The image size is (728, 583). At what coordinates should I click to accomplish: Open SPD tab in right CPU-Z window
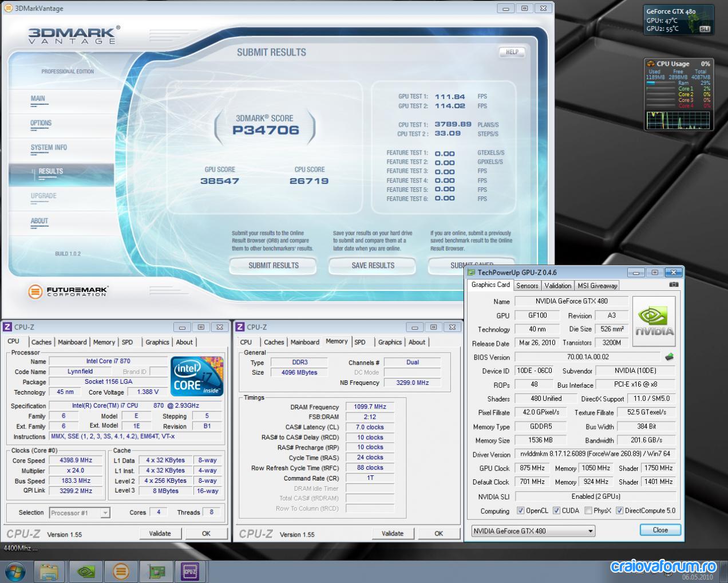[359, 342]
